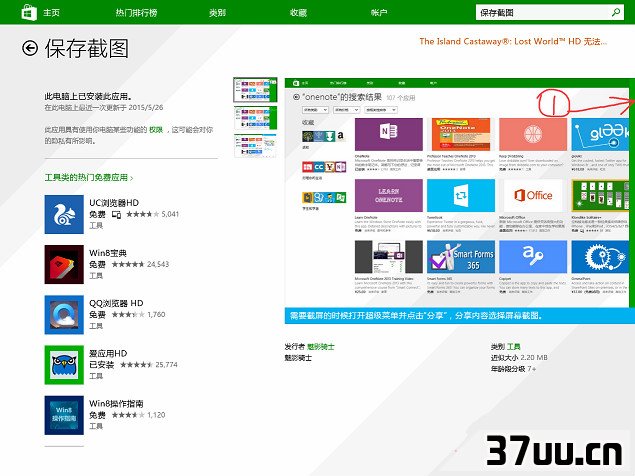Click the 爱应用HD title
Screen dimensions: 635x476
pyautogui.click(x=108, y=353)
